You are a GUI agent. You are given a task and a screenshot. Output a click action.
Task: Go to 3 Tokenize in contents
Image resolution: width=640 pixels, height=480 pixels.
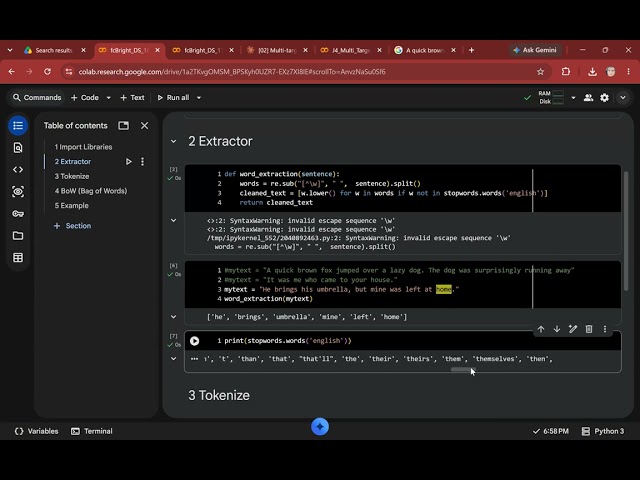pyautogui.click(x=72, y=176)
